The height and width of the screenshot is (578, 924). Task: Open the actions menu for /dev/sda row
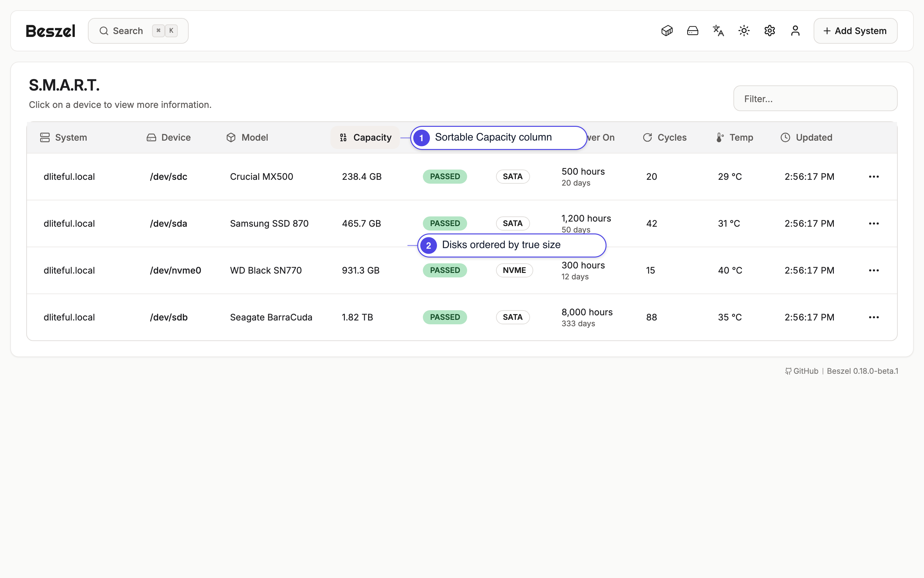(x=874, y=223)
